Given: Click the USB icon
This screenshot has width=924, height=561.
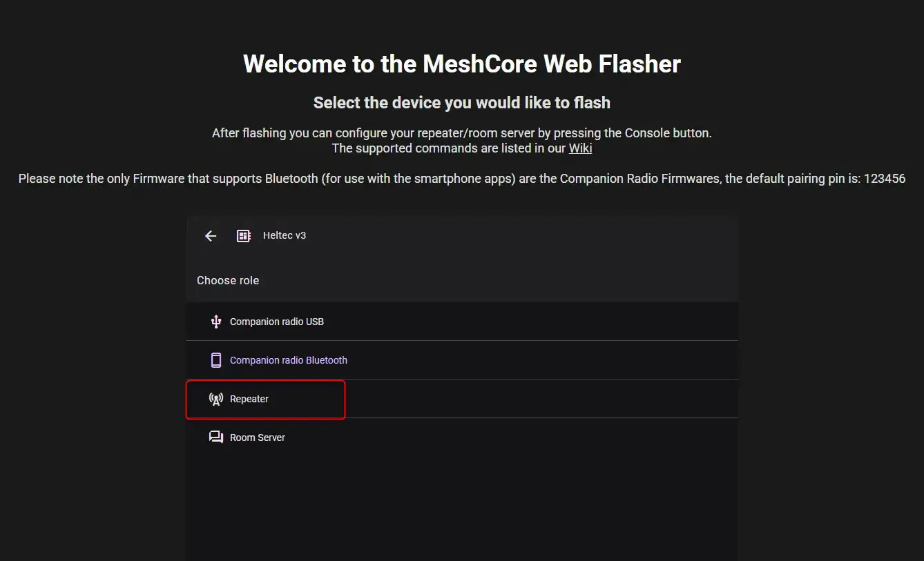Looking at the screenshot, I should point(216,322).
